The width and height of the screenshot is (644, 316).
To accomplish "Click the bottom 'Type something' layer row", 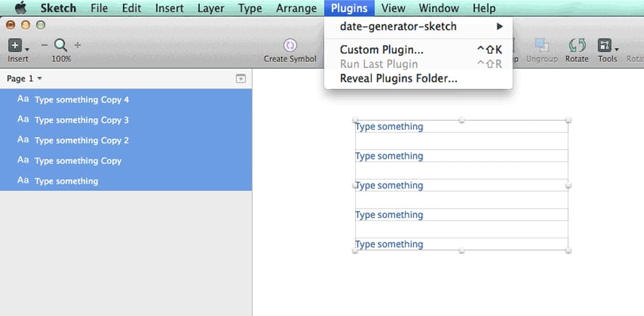I will coord(66,181).
